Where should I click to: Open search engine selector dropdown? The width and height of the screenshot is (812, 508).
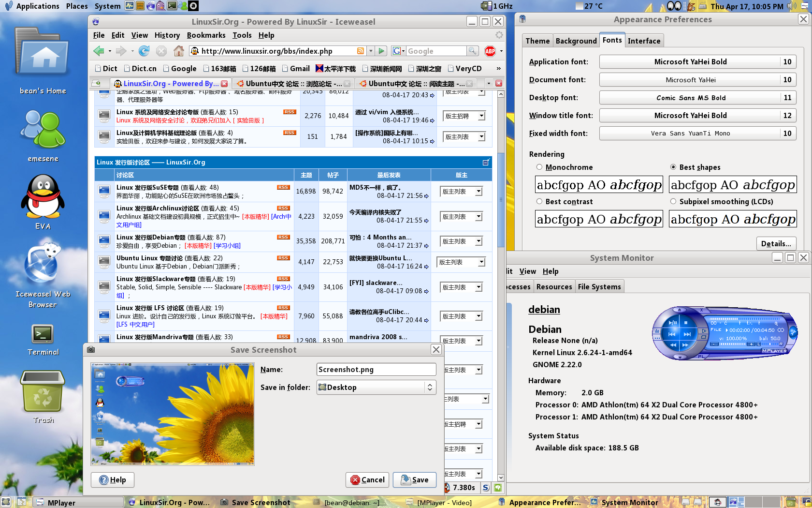point(399,51)
